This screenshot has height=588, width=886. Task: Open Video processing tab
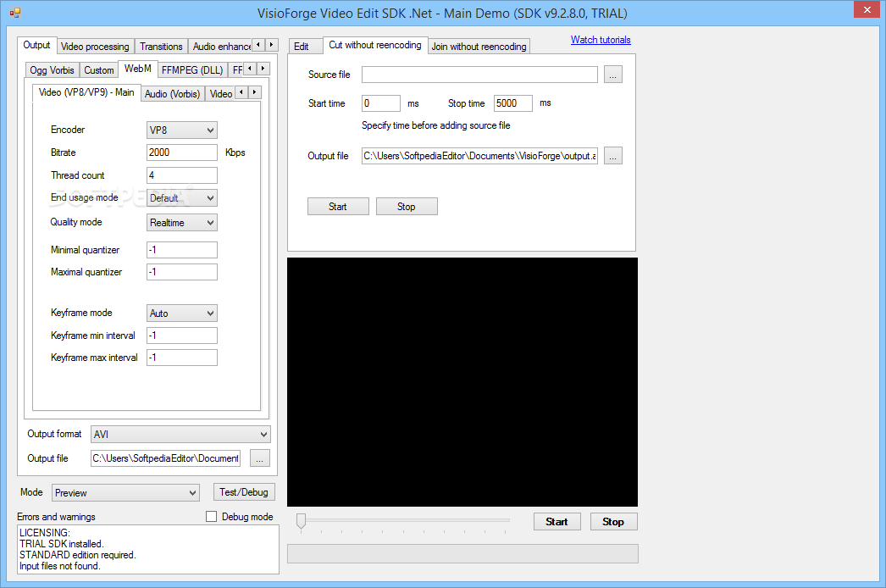pyautogui.click(x=95, y=47)
